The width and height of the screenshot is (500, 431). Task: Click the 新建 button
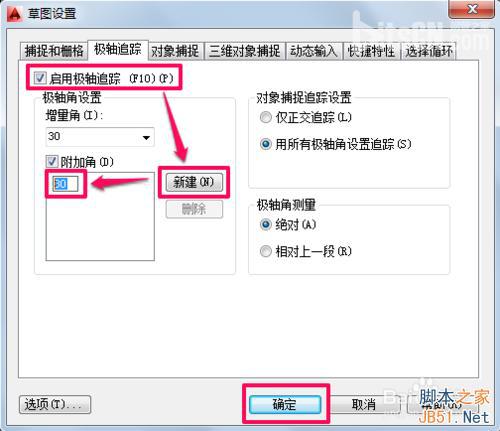(x=194, y=182)
